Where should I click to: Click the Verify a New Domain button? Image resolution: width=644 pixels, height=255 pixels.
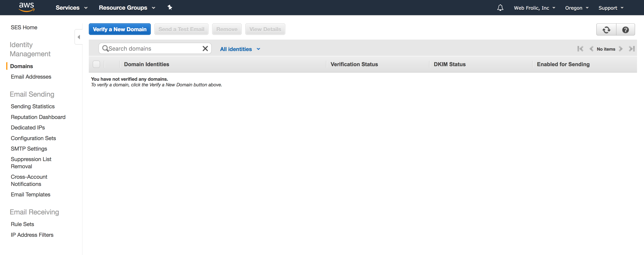pos(119,29)
